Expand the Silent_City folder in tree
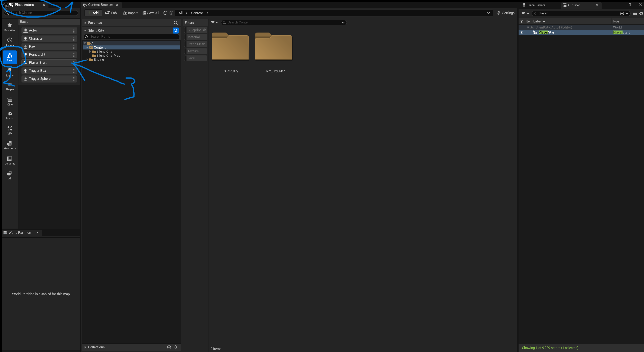The image size is (644, 352). [90, 51]
